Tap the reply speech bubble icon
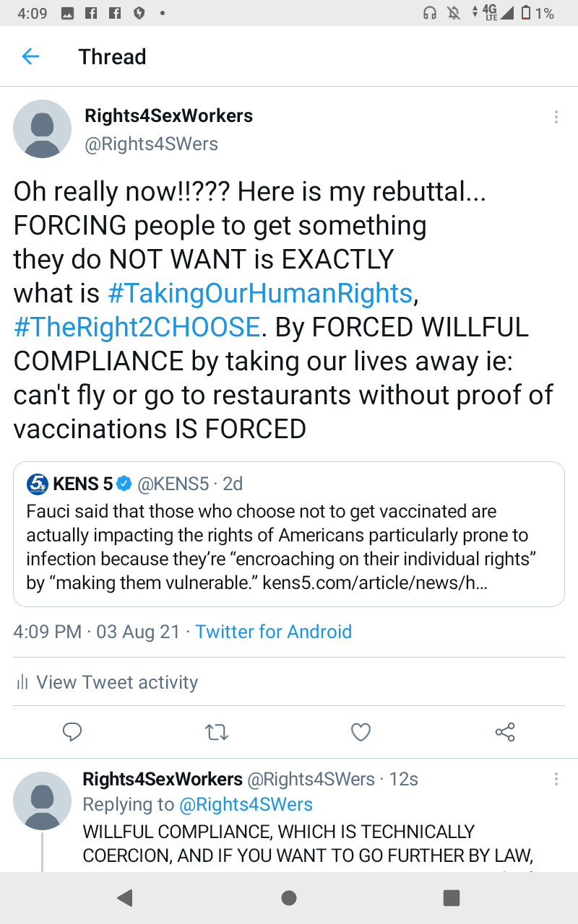 pyautogui.click(x=72, y=732)
